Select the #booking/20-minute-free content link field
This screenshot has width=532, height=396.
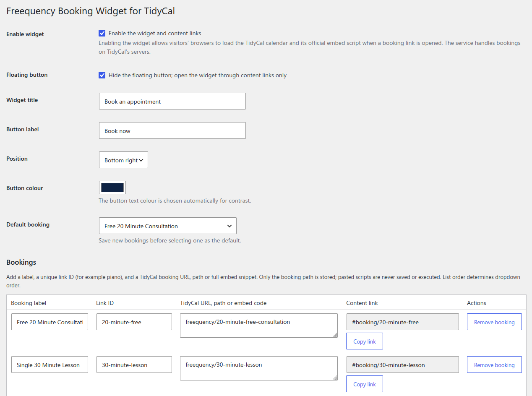pos(402,322)
